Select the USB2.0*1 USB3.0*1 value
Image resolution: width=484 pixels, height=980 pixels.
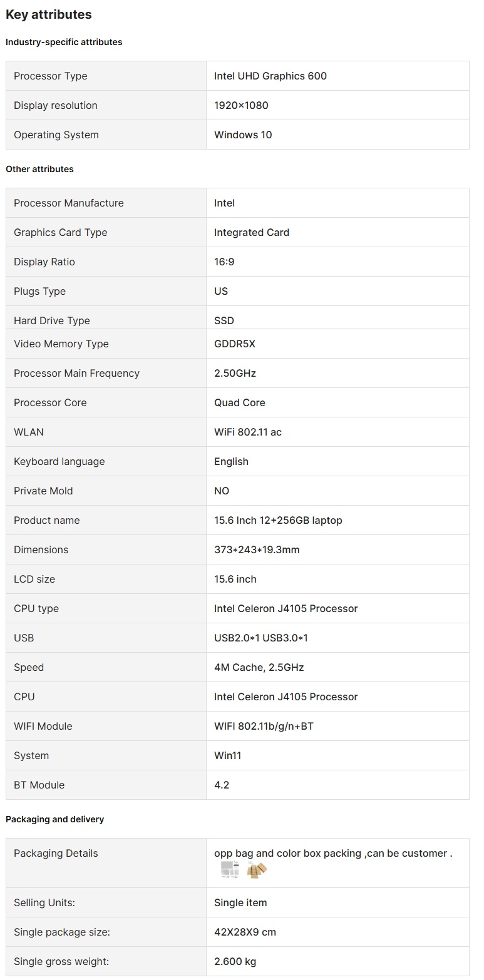click(261, 638)
